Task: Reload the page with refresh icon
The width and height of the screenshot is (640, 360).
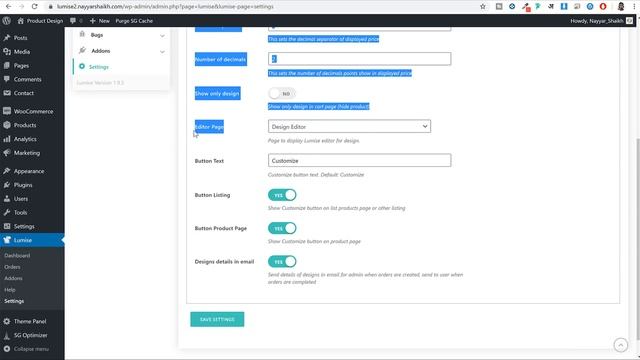Action: tap(34, 7)
